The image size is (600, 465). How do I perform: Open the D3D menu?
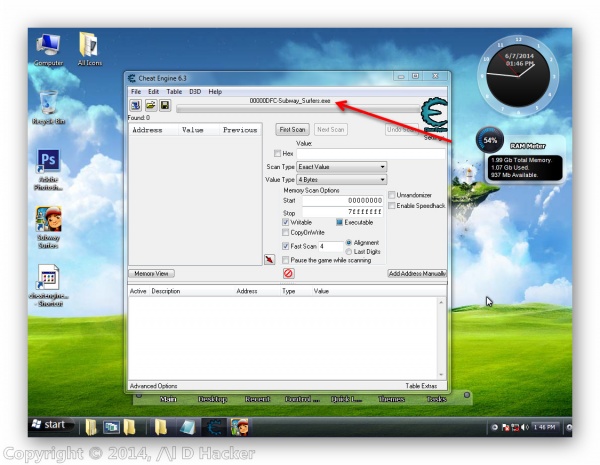click(195, 91)
